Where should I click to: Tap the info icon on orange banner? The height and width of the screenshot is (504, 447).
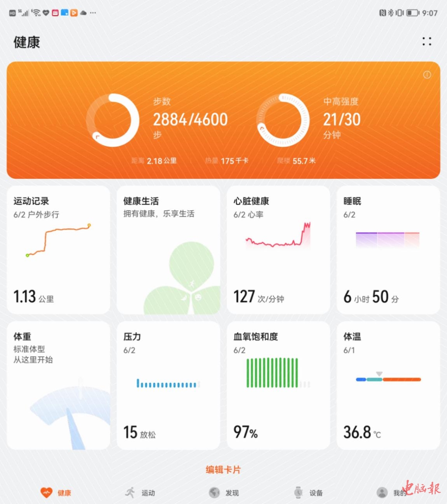point(427,74)
